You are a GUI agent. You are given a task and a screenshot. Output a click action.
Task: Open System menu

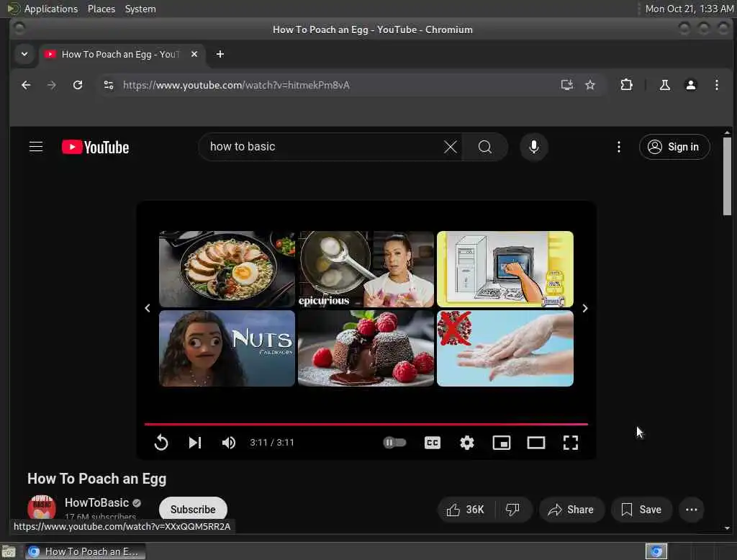140,9
